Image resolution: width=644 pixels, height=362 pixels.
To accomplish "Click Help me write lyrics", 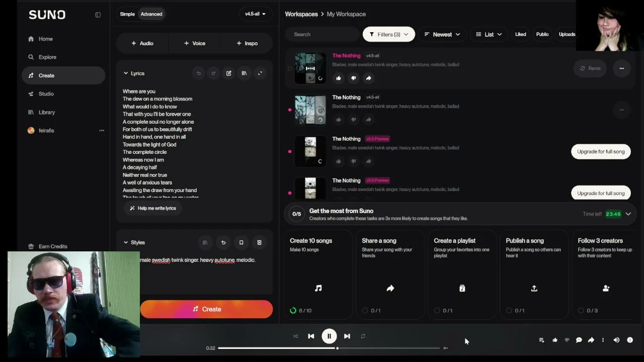I will pyautogui.click(x=153, y=208).
